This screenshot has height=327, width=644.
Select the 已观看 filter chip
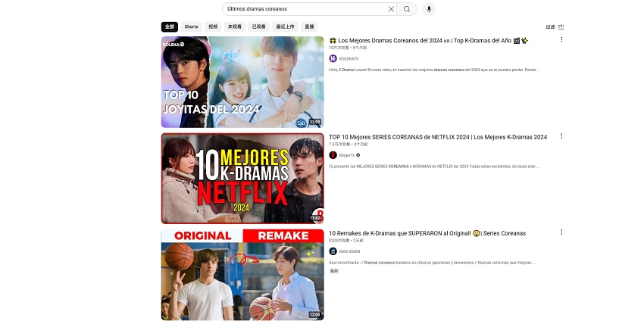point(259,26)
